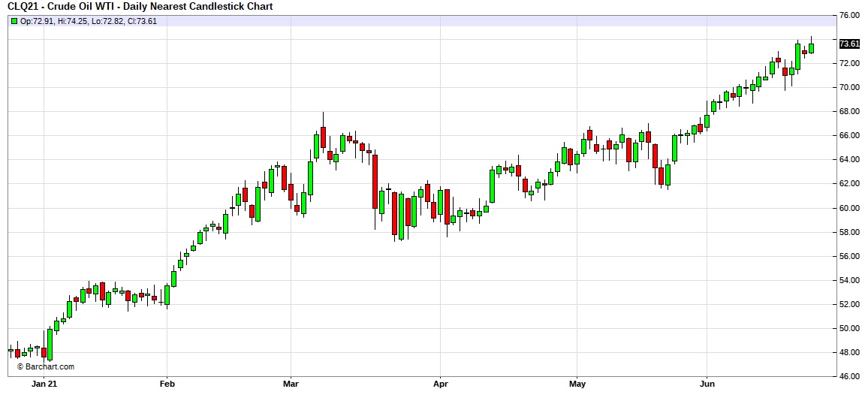Image resolution: width=868 pixels, height=407 pixels.
Task: Click the 66.00 price axis label
Action: coord(850,136)
